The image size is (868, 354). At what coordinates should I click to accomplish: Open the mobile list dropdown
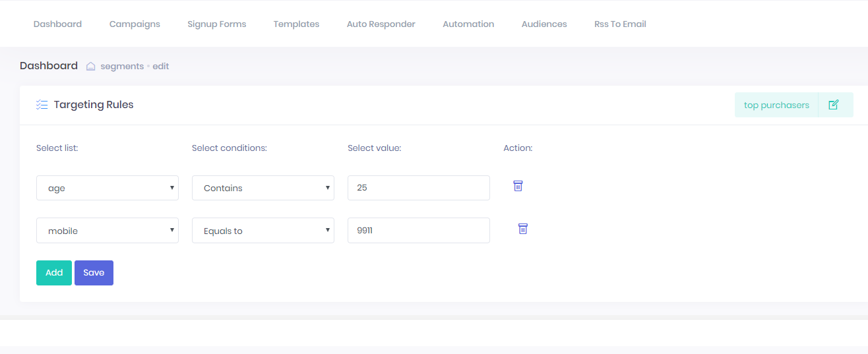[108, 231]
